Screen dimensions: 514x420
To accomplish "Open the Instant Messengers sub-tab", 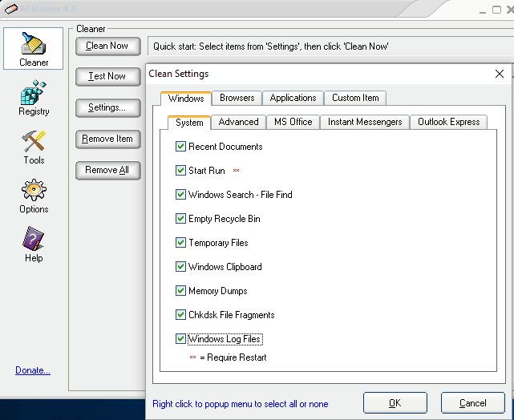I will click(365, 122).
